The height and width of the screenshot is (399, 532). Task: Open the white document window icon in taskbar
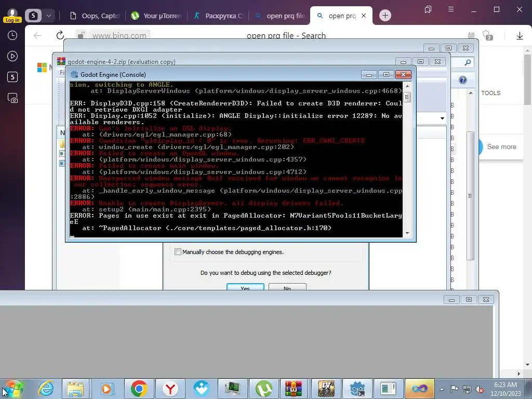(388, 389)
